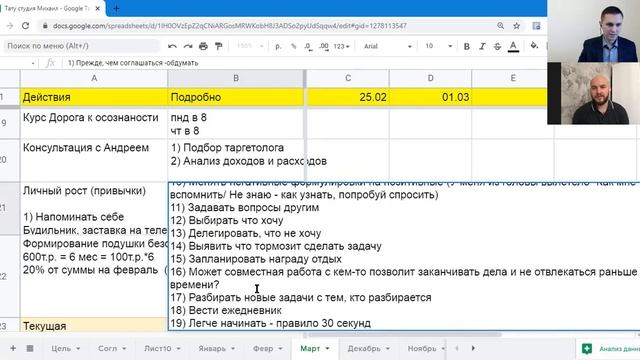
Task: Open the Лист10 tab dropdown arrow
Action: [178, 349]
